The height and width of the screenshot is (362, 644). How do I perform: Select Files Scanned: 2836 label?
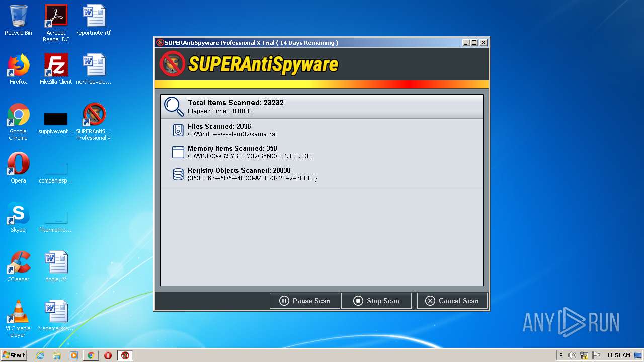[x=219, y=127]
